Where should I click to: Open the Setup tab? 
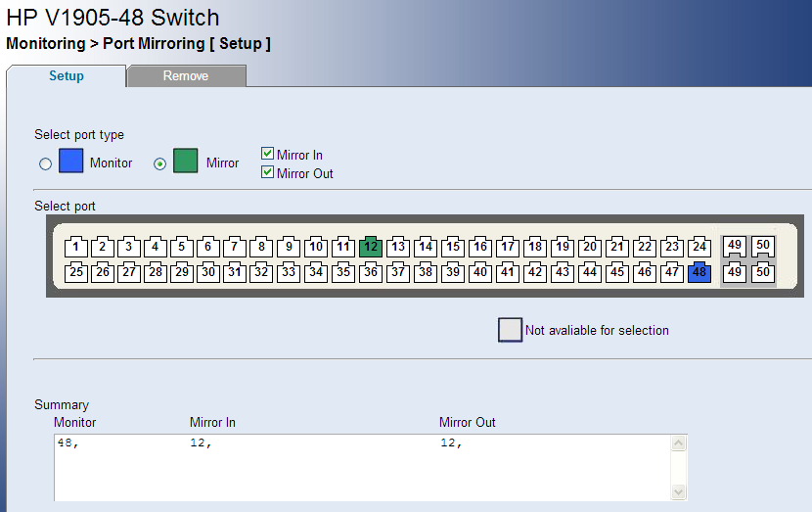point(67,76)
